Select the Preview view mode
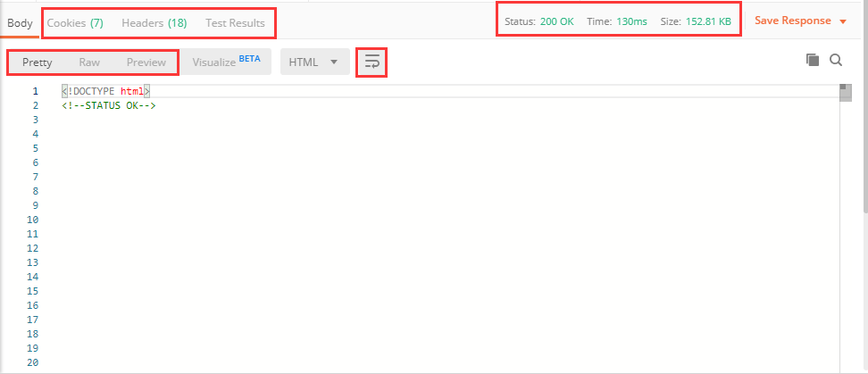The height and width of the screenshot is (374, 868). 146,62
